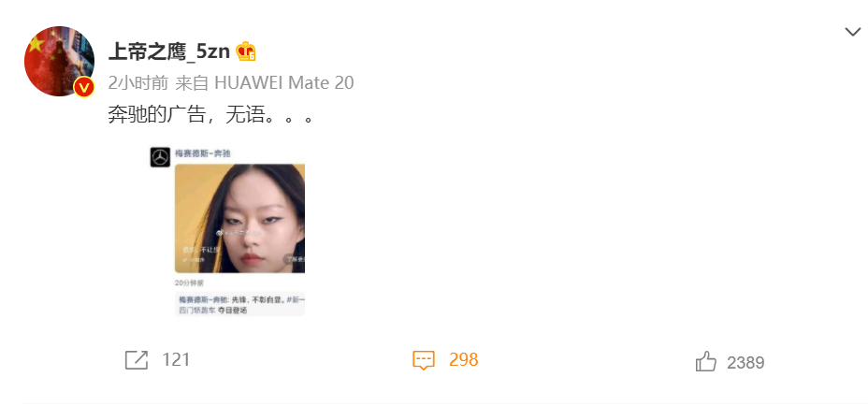Click the crown membership badge beside the username
This screenshot has height=406, width=868.
[246, 51]
